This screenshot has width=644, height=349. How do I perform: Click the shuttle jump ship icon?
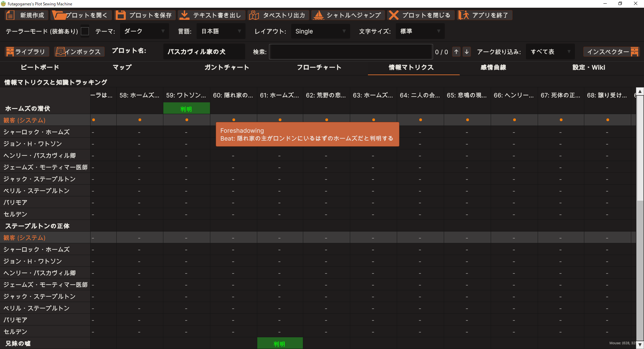[x=318, y=15]
